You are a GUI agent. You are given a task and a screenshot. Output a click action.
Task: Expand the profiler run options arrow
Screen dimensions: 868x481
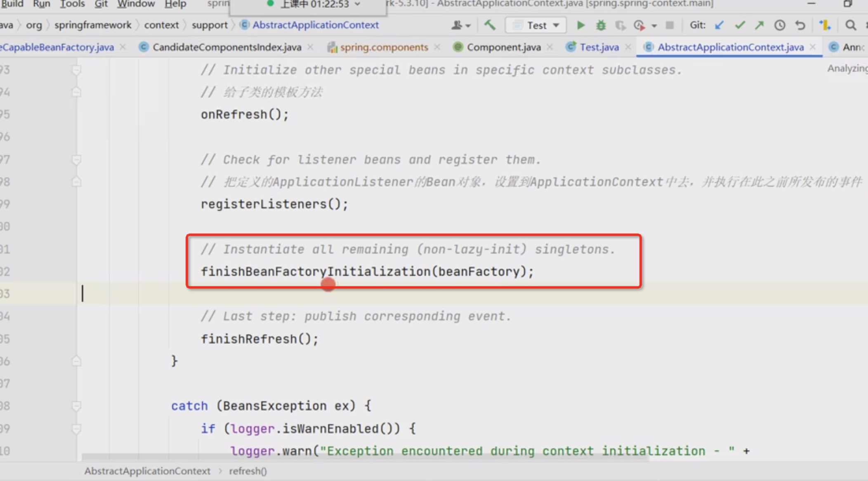click(654, 26)
